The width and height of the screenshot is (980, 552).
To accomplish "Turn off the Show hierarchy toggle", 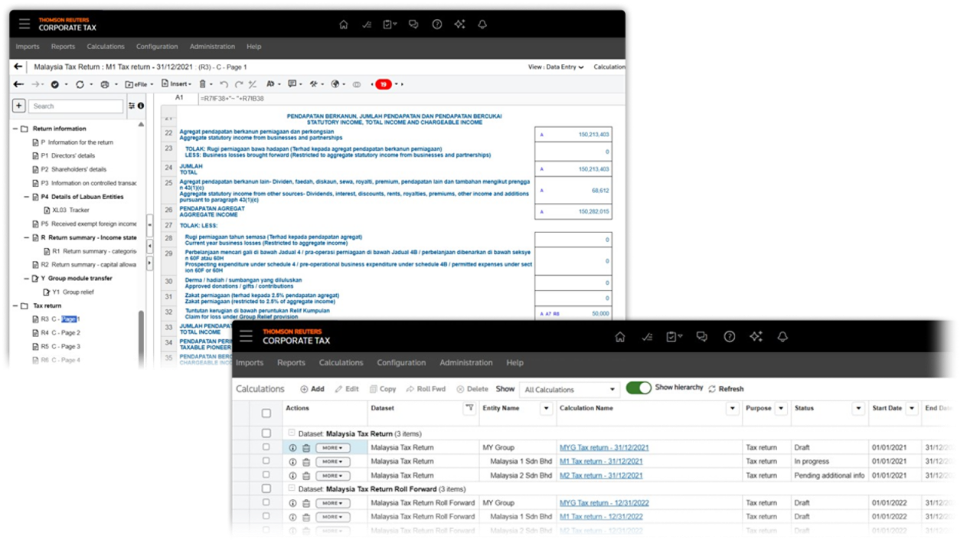I will tap(638, 388).
